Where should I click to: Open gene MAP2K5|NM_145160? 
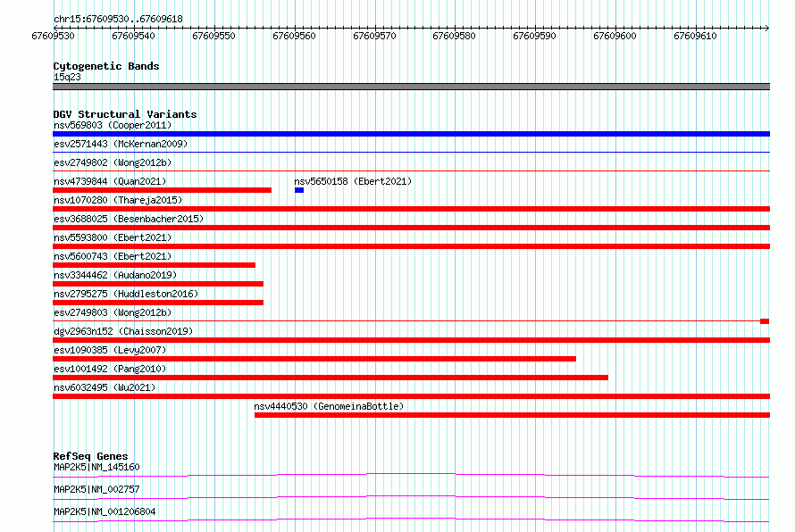click(x=96, y=467)
